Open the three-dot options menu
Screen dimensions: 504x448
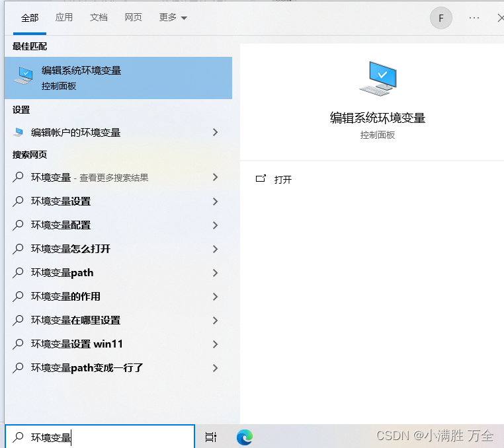tap(474, 18)
